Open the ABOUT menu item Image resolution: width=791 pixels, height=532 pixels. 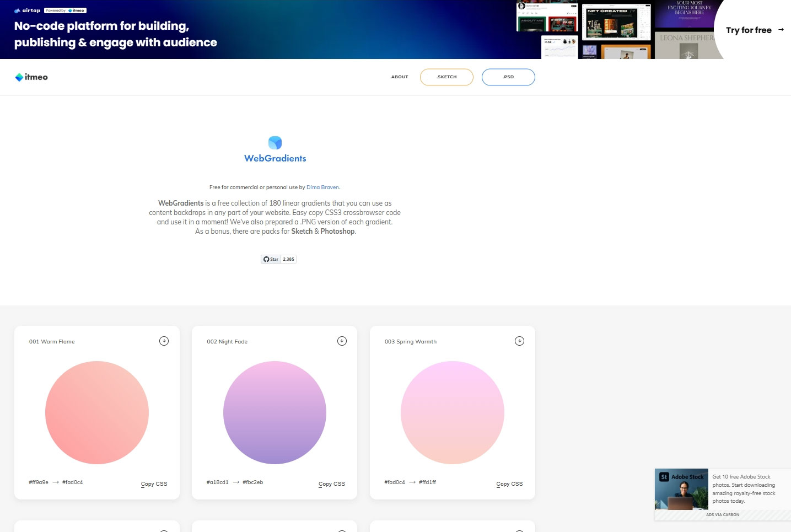tap(400, 77)
